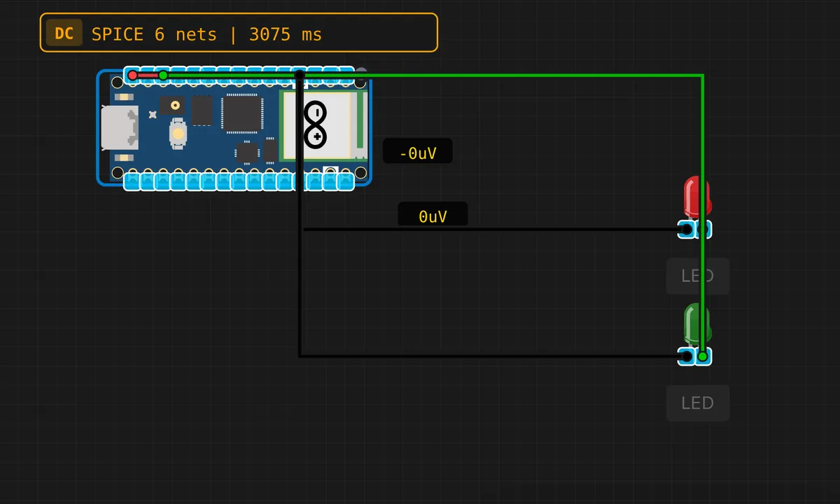The width and height of the screenshot is (840, 504).
Task: Select the red LED component
Action: pyautogui.click(x=696, y=197)
